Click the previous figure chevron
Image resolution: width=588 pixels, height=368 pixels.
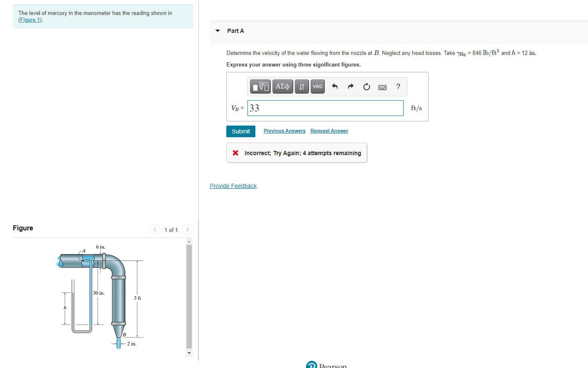[x=154, y=229]
